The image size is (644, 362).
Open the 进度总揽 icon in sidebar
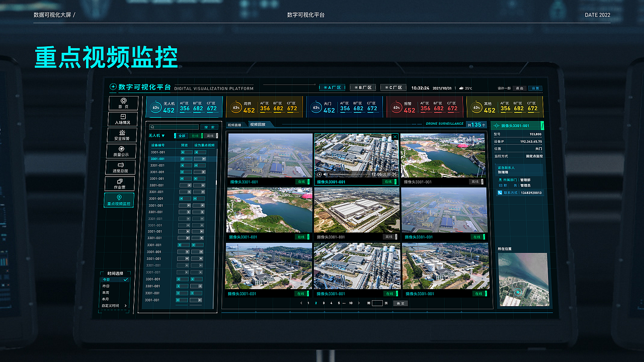pos(121,164)
